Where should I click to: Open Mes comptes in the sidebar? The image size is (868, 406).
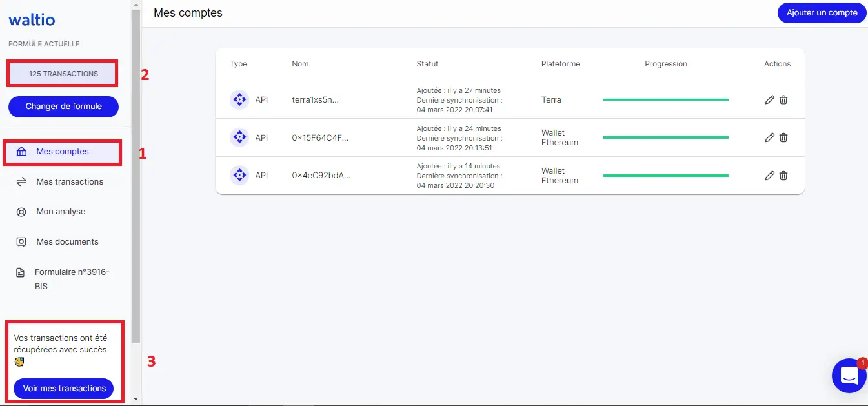click(63, 152)
